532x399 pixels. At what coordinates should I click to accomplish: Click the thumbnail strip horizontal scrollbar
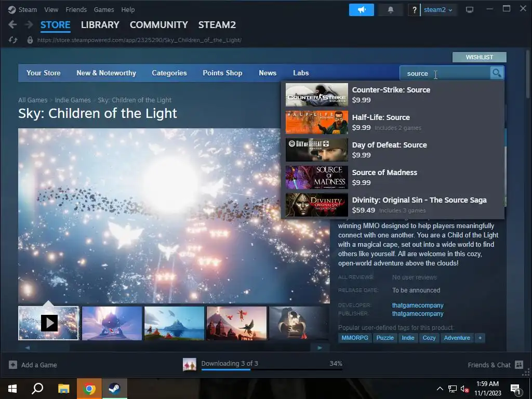[174, 348]
